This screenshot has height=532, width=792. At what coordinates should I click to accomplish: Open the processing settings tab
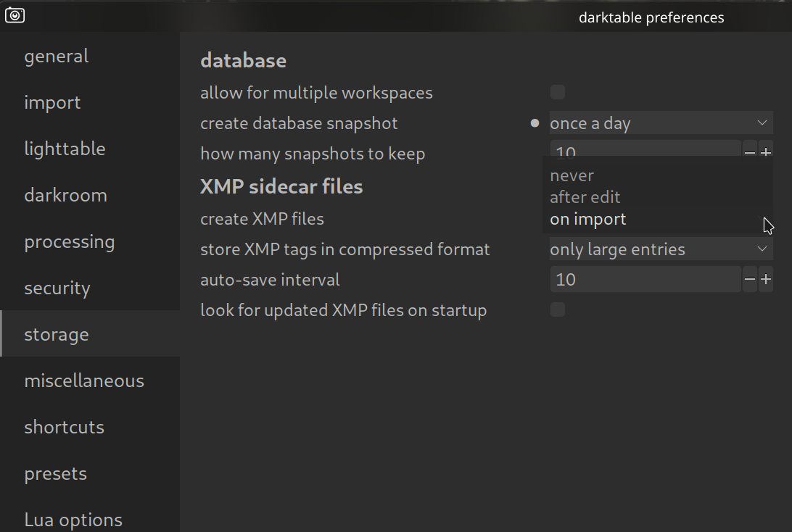[x=70, y=242]
